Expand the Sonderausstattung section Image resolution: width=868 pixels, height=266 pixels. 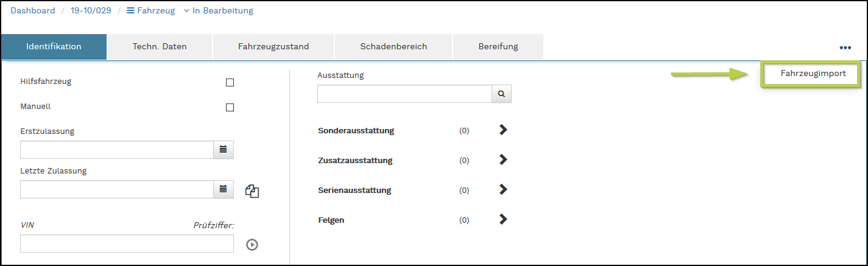503,130
